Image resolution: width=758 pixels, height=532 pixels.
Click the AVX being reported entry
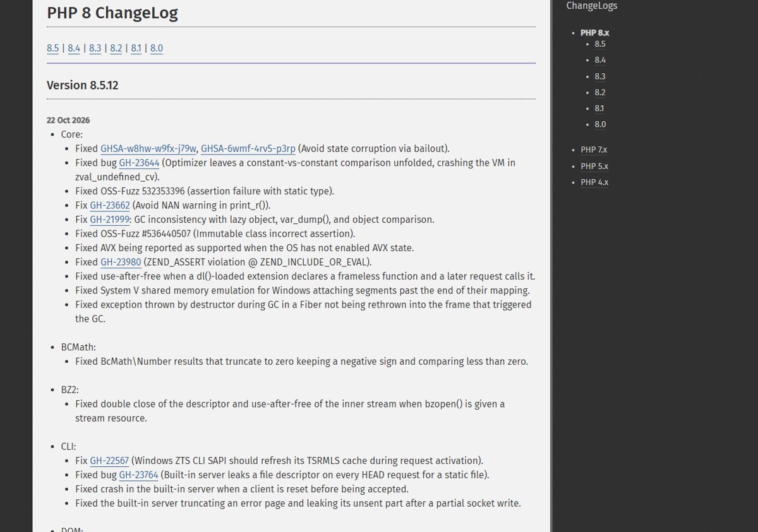pyautogui.click(x=244, y=248)
